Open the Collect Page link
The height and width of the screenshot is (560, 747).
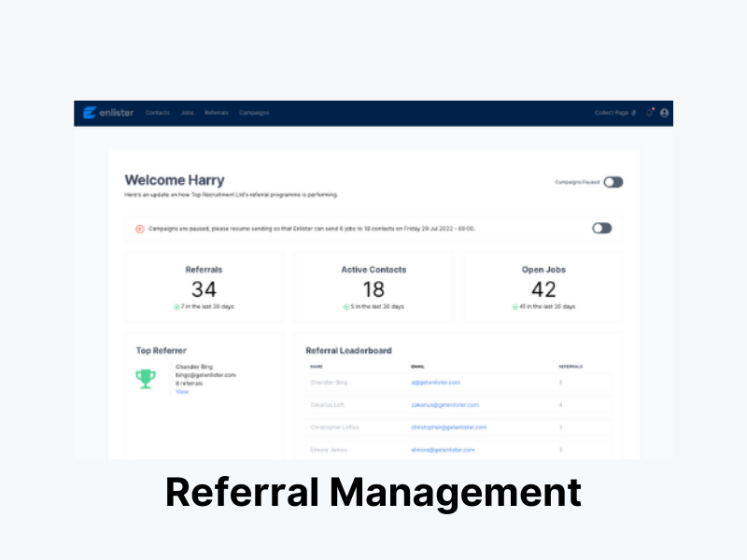point(612,113)
